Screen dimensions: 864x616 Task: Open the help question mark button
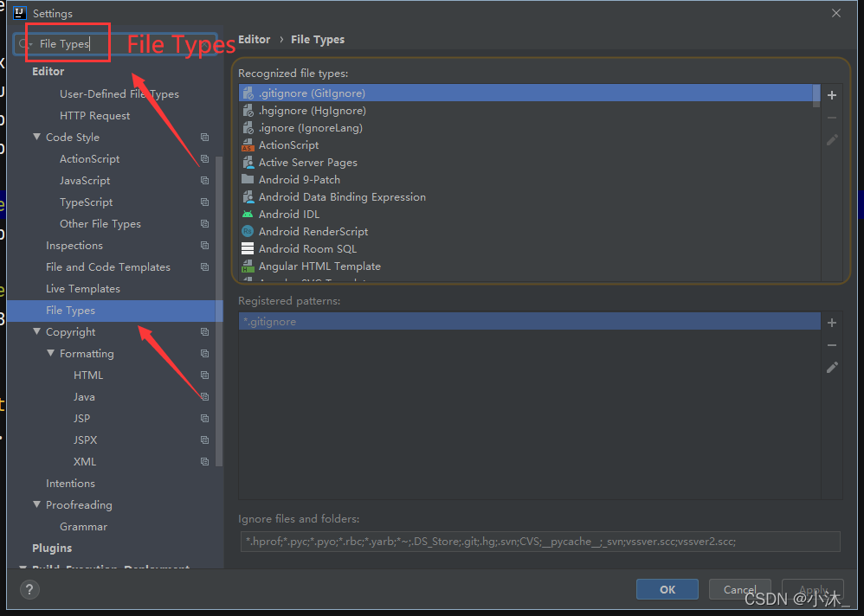[x=29, y=589]
